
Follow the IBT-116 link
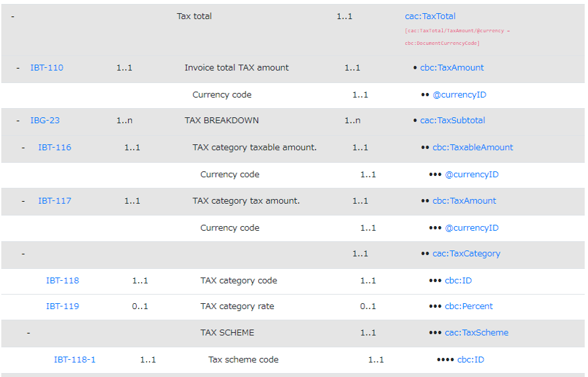[55, 148]
